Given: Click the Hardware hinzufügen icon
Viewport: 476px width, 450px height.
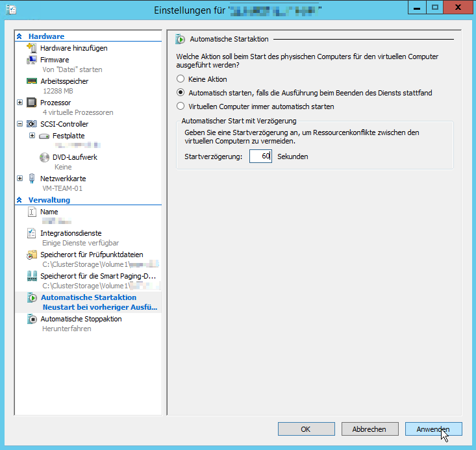Looking at the screenshot, I should pos(32,48).
